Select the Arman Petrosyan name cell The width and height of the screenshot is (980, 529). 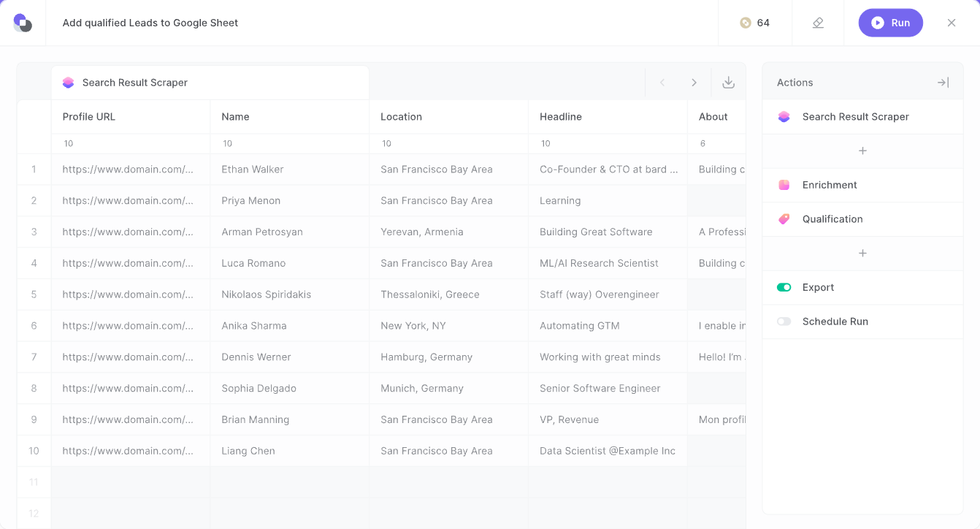pos(290,232)
